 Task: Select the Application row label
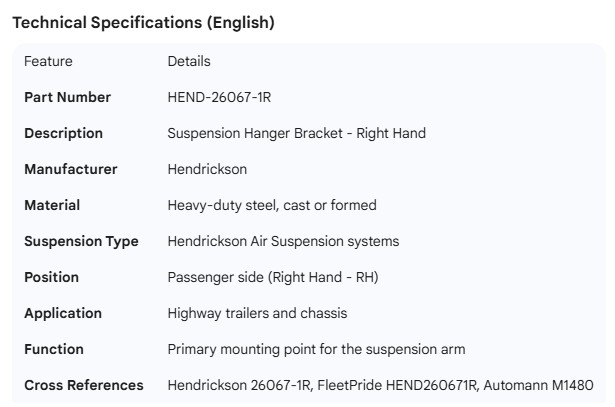pos(63,314)
